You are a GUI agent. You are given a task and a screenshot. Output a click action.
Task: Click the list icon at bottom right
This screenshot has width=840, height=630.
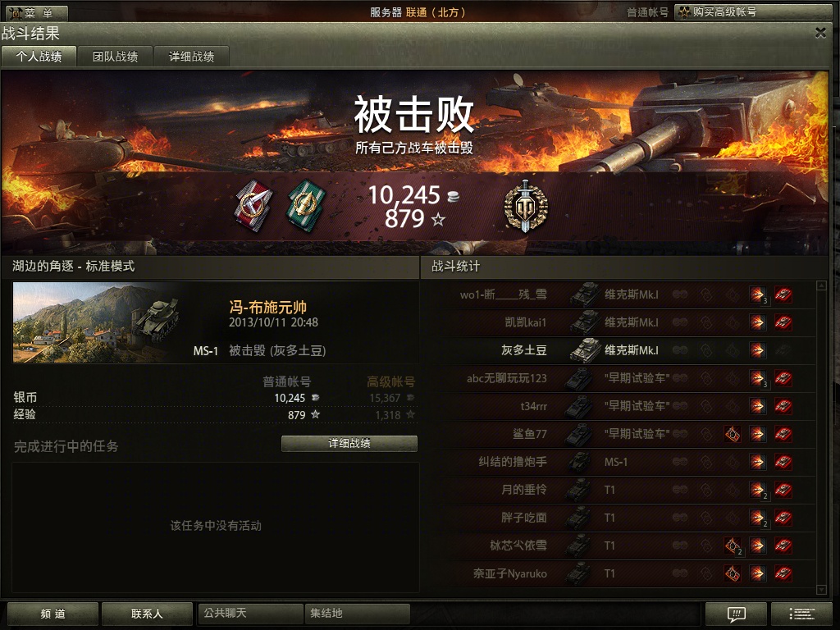802,614
